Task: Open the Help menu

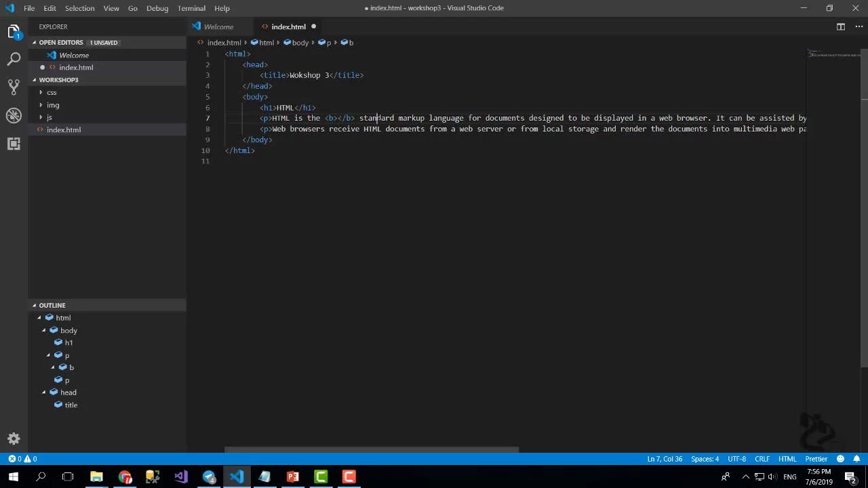Action: point(222,8)
